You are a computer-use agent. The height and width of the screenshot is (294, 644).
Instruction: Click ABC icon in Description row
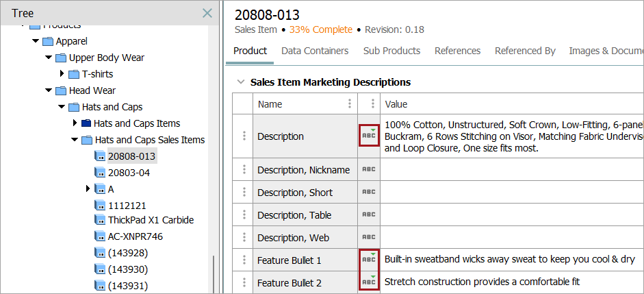click(x=369, y=136)
